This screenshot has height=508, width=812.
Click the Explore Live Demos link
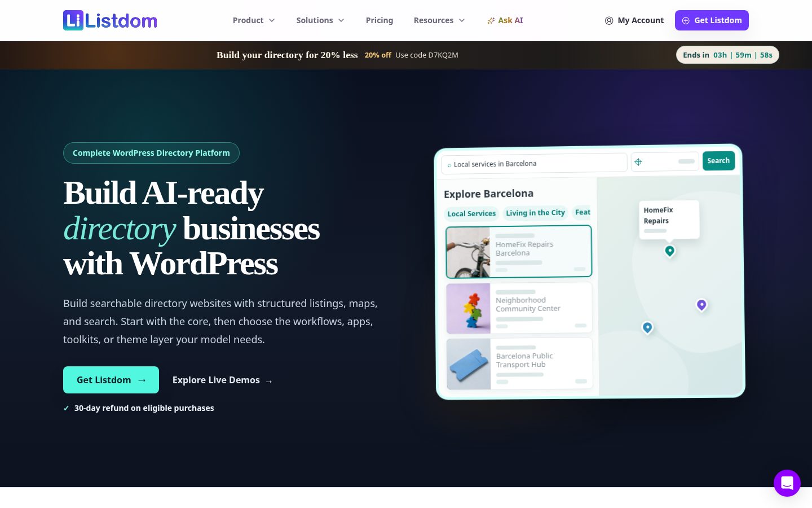[x=222, y=380]
